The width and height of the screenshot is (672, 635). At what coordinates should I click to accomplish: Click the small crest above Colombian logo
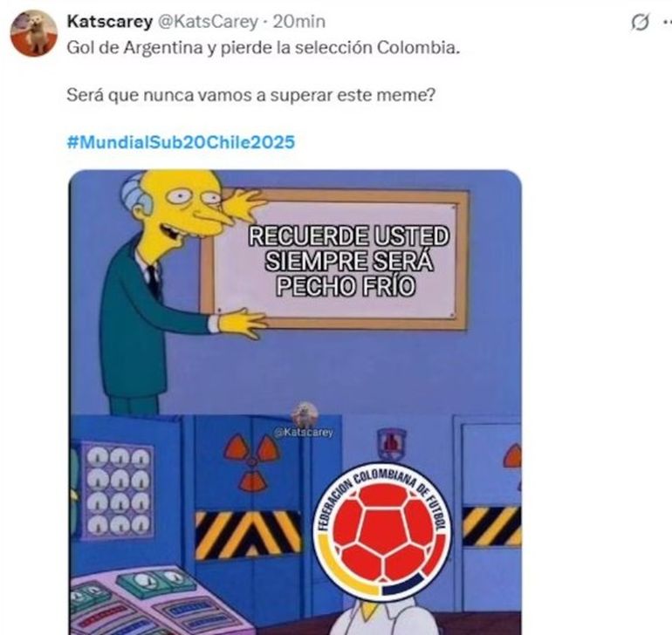391,444
